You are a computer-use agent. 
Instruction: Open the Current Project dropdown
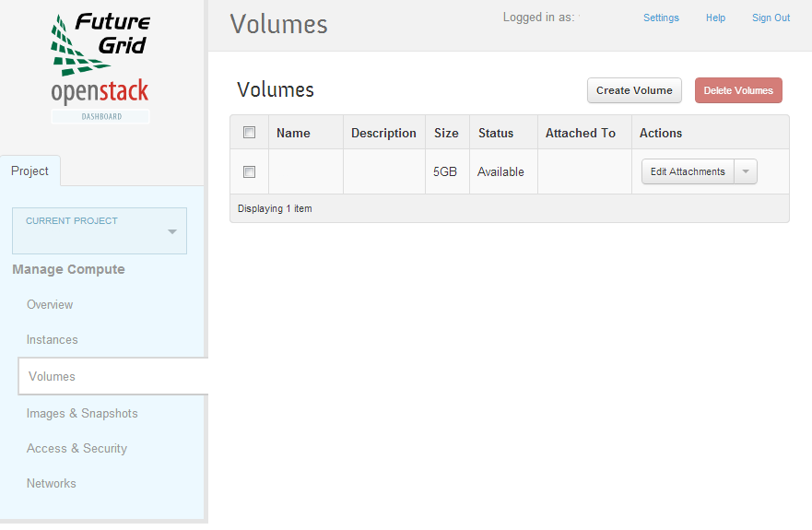100,231
